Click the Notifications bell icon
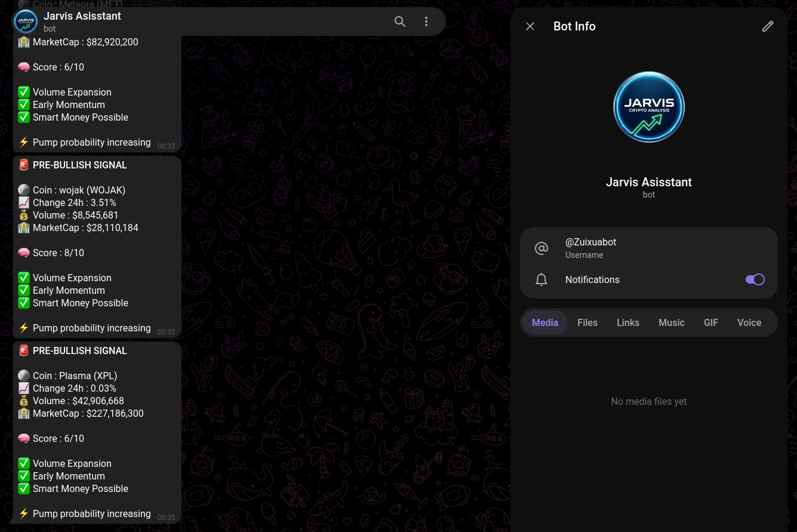The width and height of the screenshot is (797, 532). (541, 279)
